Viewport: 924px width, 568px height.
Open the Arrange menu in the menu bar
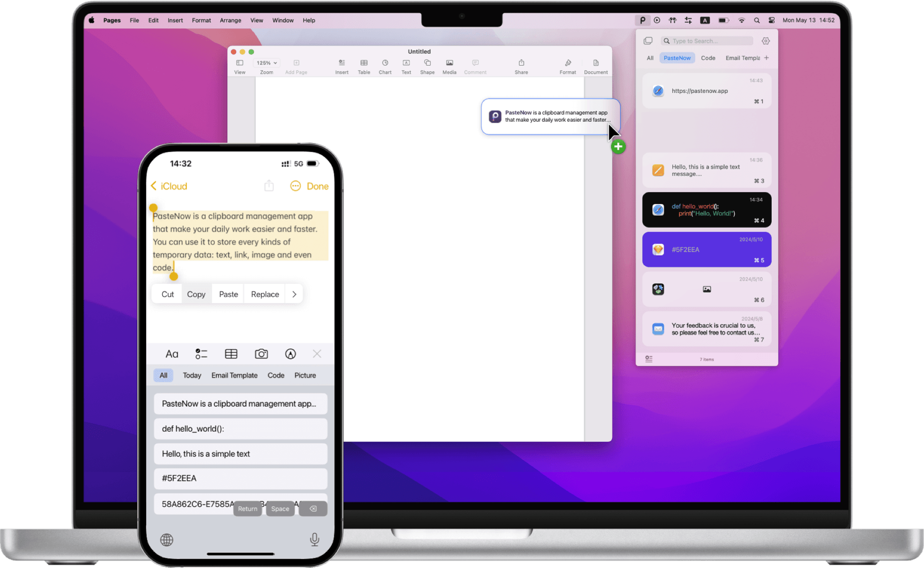click(231, 20)
